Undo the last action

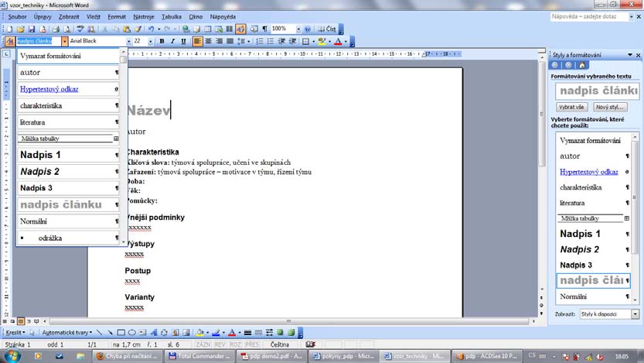click(152, 29)
